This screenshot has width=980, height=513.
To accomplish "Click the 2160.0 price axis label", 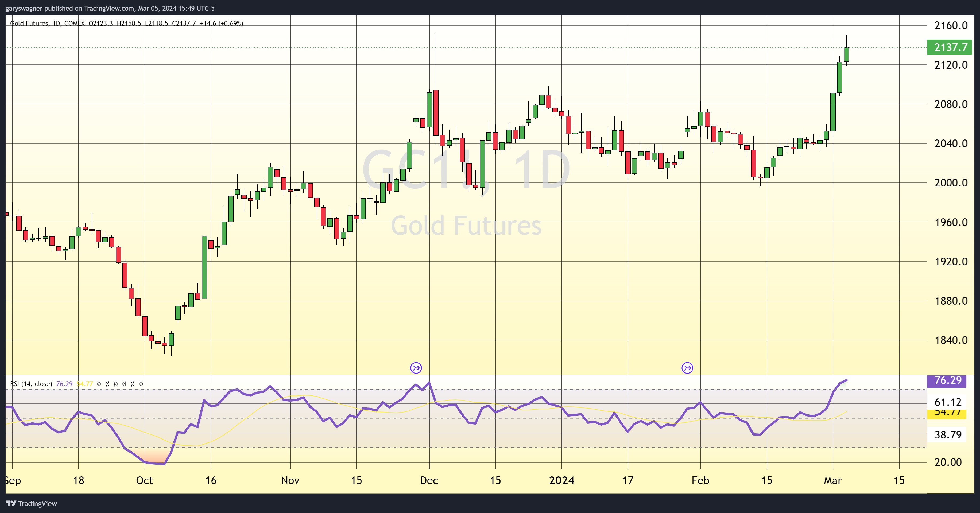I will point(951,25).
